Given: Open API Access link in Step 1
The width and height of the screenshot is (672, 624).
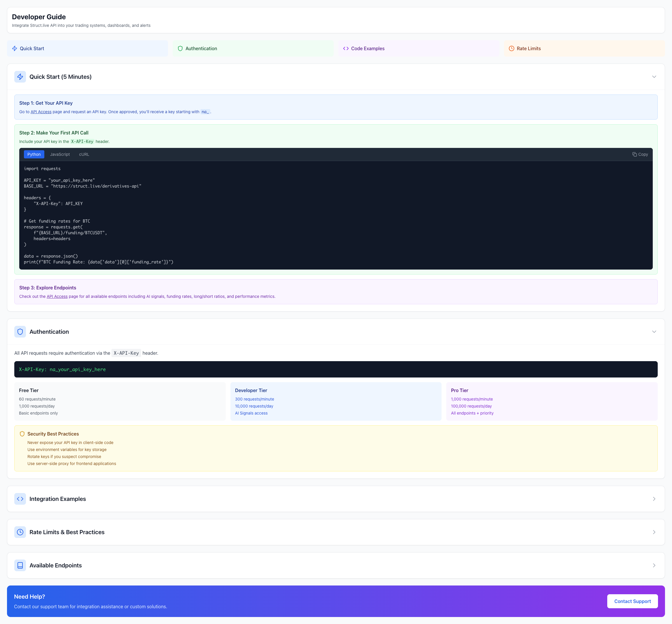Looking at the screenshot, I should click(41, 112).
